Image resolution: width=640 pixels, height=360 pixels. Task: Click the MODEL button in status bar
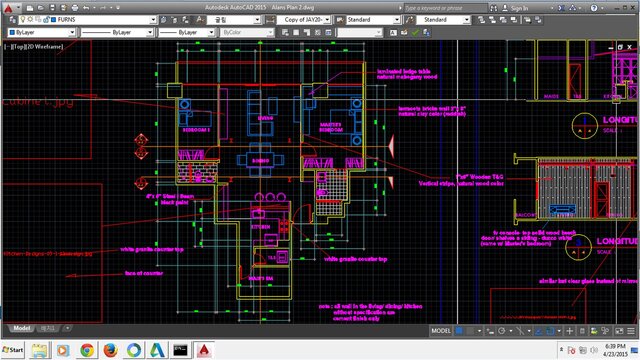(441, 331)
